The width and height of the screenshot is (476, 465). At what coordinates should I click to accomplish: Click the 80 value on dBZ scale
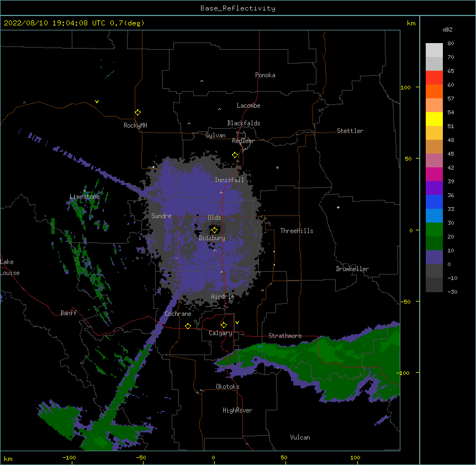coord(451,44)
